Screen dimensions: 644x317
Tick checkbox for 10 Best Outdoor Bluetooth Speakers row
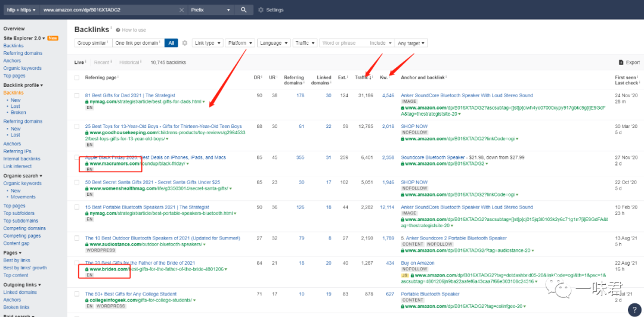pos(77,238)
